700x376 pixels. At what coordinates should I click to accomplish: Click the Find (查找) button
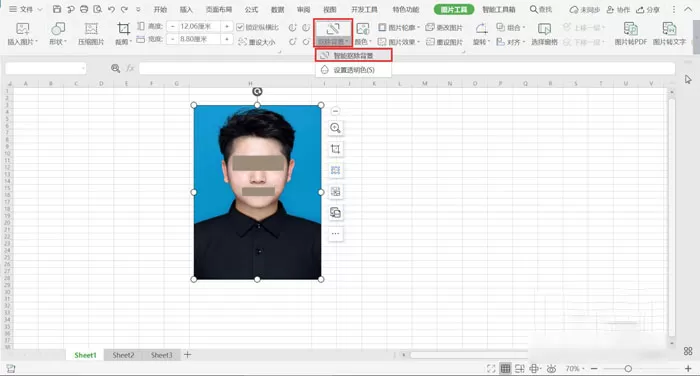[x=541, y=9]
